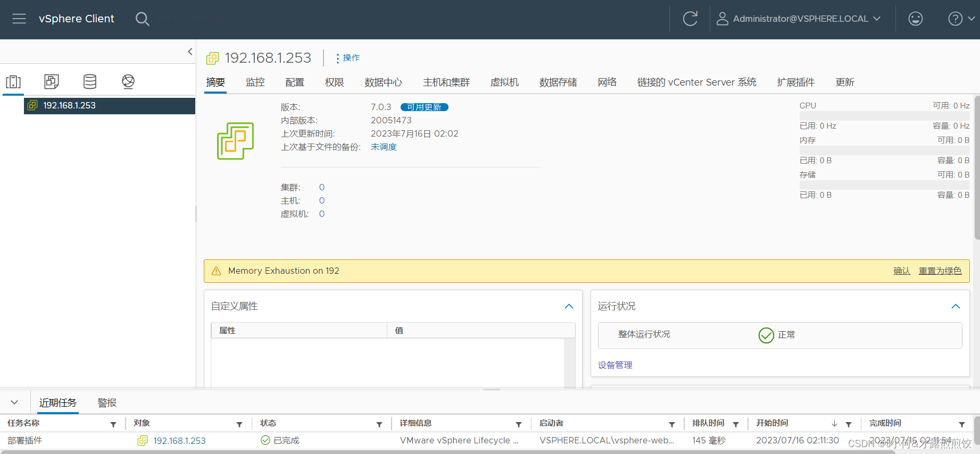
Task: Collapse the Custom Attributes panel
Action: click(x=569, y=306)
